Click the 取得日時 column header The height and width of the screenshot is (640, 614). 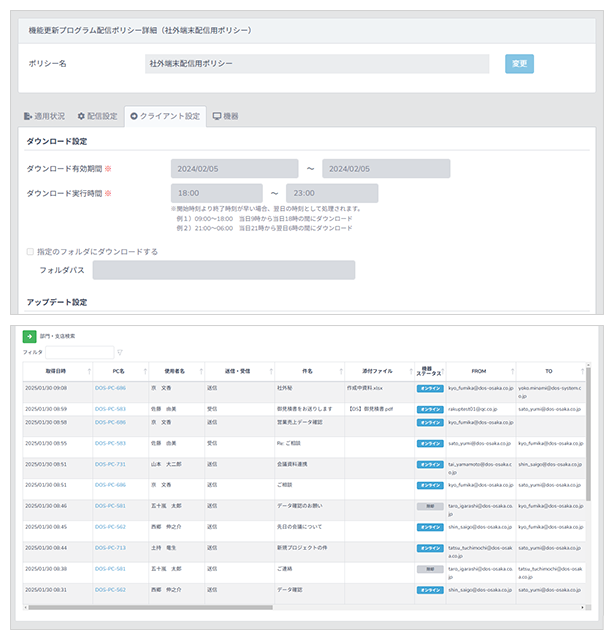[56, 371]
